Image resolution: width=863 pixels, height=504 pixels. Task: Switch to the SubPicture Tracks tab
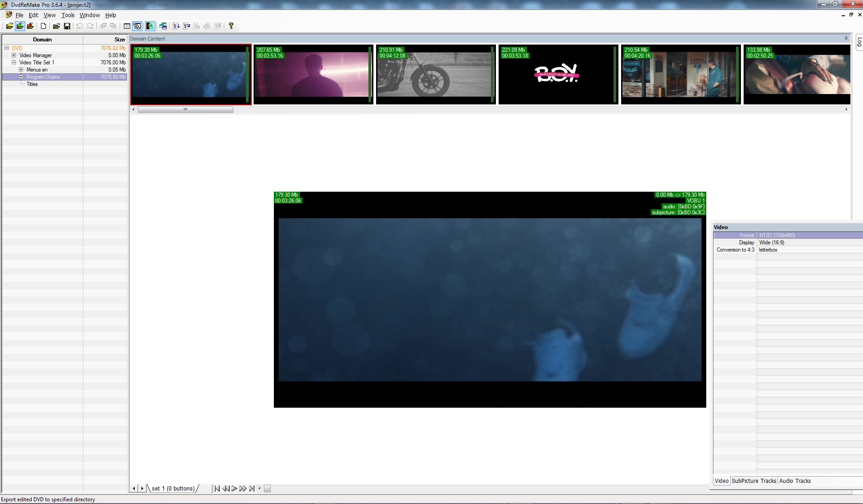click(x=754, y=481)
